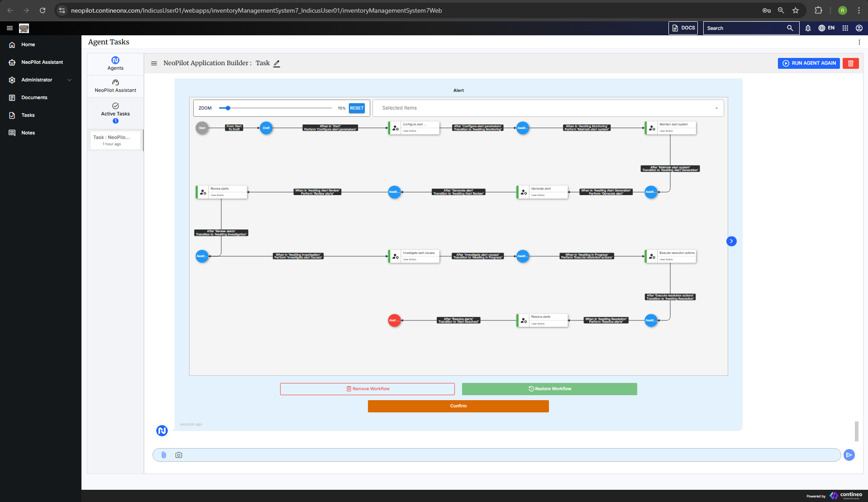Open the Task : NeoPilo... list entry
The image size is (868, 502).
click(115, 140)
